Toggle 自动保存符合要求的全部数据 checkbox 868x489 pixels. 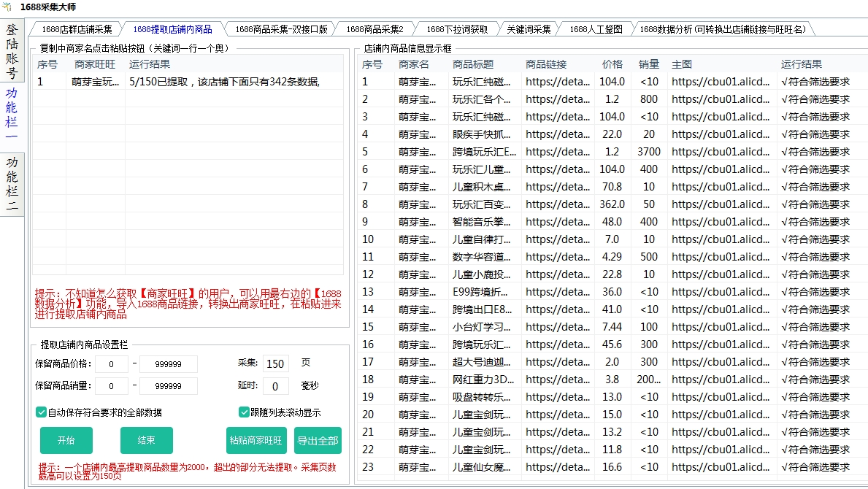point(41,412)
